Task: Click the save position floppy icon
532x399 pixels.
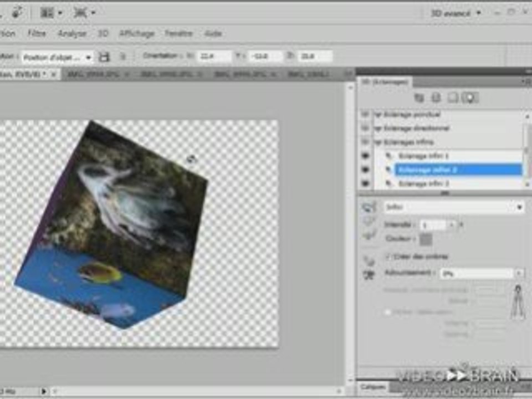Action: pyautogui.click(x=104, y=57)
